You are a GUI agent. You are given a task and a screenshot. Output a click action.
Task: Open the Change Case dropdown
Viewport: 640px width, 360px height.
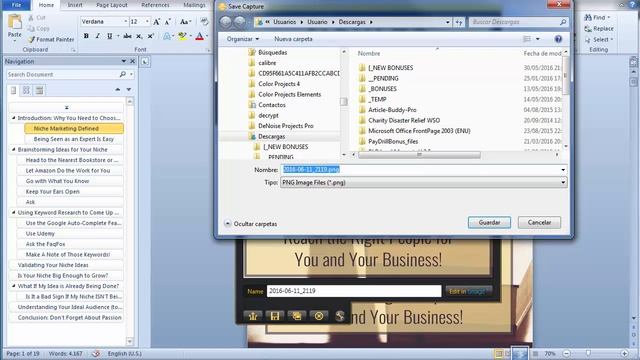[185, 22]
